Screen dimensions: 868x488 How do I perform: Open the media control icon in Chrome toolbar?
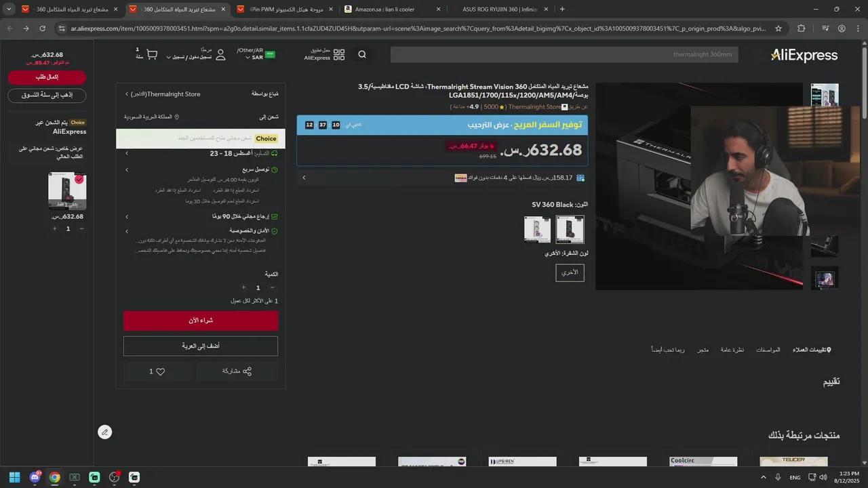(x=825, y=28)
